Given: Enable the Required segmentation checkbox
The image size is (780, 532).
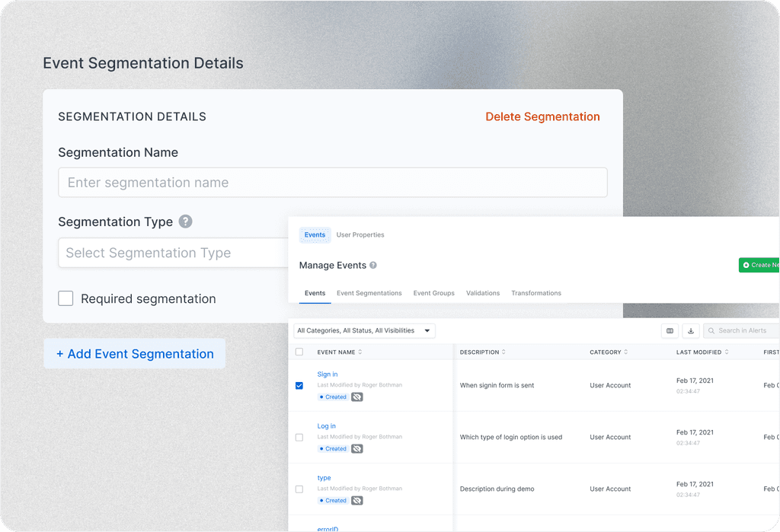Looking at the screenshot, I should click(66, 298).
